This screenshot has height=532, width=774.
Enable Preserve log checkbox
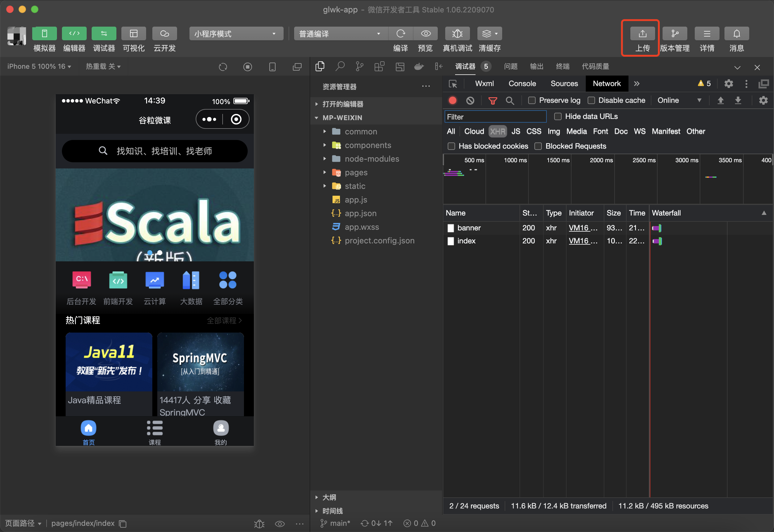532,100
